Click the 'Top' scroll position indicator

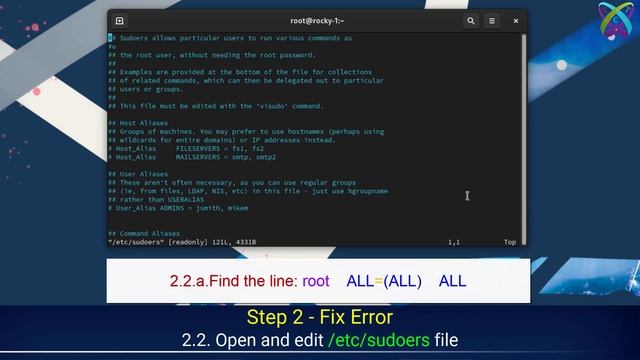pos(510,242)
